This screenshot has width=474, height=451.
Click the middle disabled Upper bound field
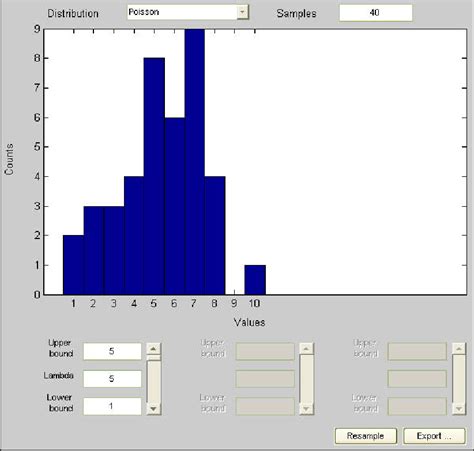point(265,351)
